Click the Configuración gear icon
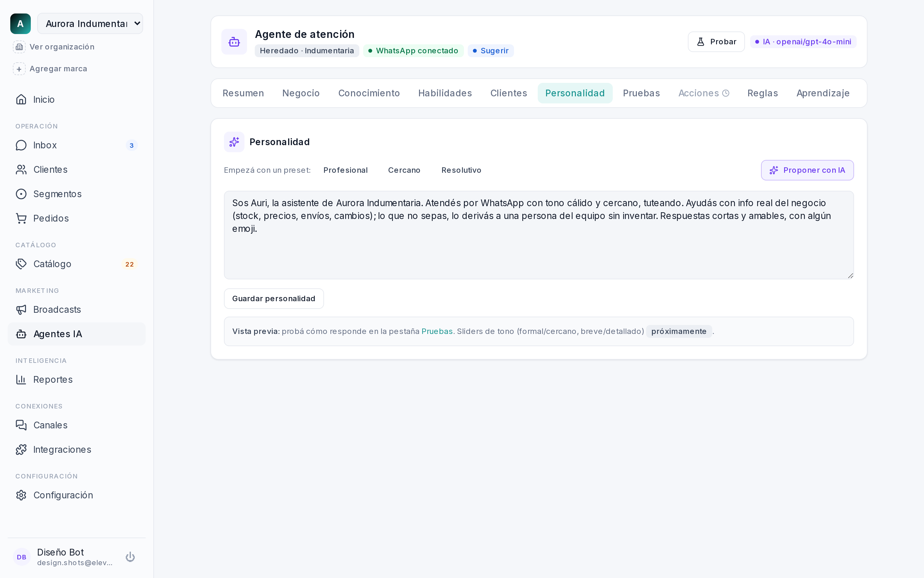 (21, 495)
